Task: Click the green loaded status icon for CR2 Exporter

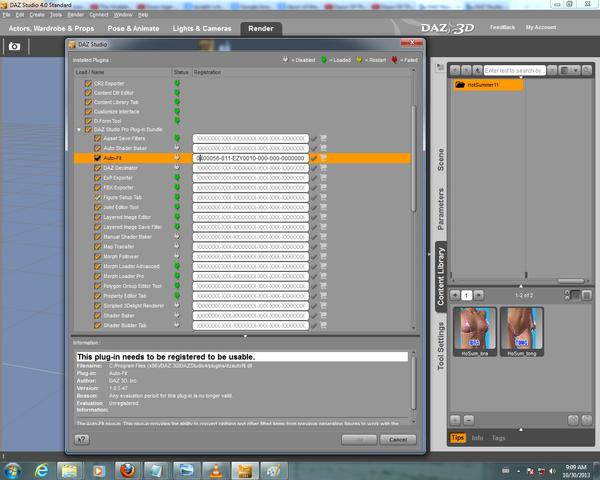Action: (x=177, y=83)
